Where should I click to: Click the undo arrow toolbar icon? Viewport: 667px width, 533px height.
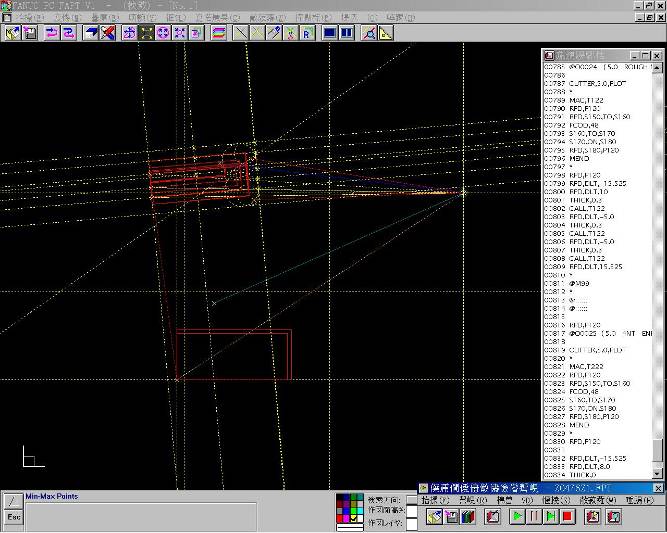(51, 33)
